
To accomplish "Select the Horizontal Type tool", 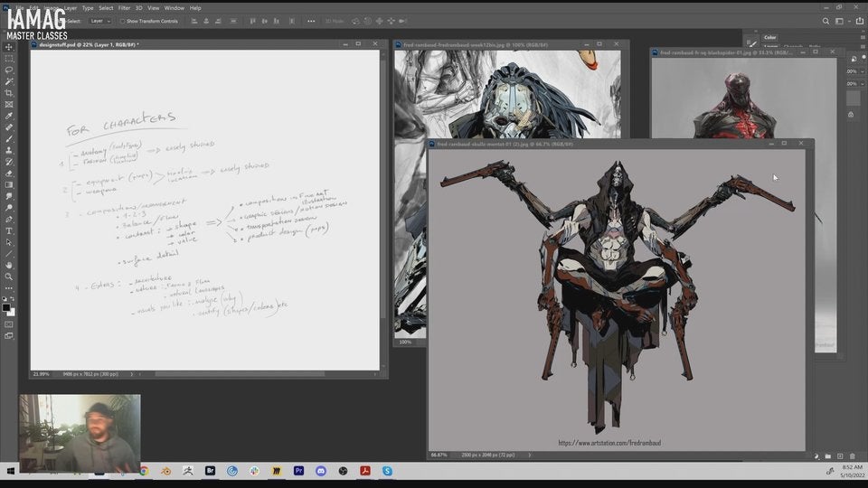I will [x=9, y=231].
